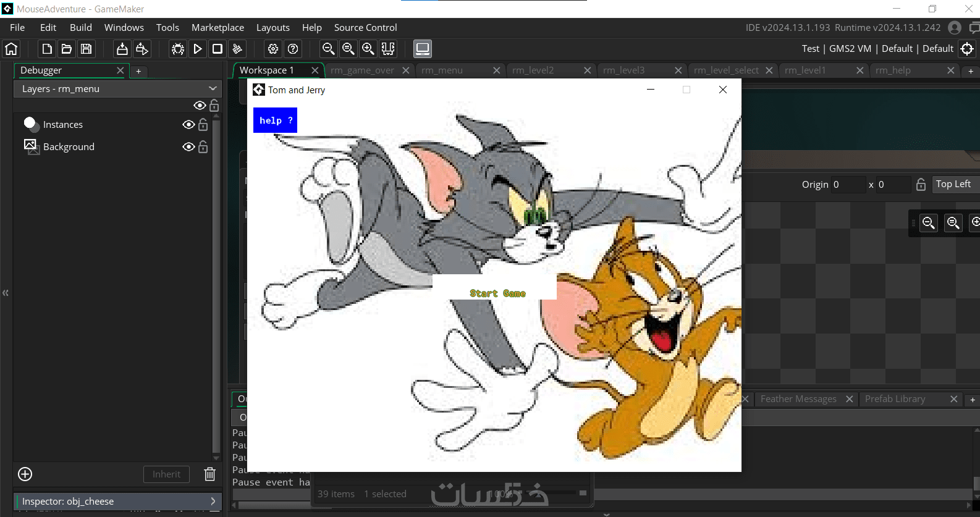Stop the running game
980x517 pixels.
[218, 49]
